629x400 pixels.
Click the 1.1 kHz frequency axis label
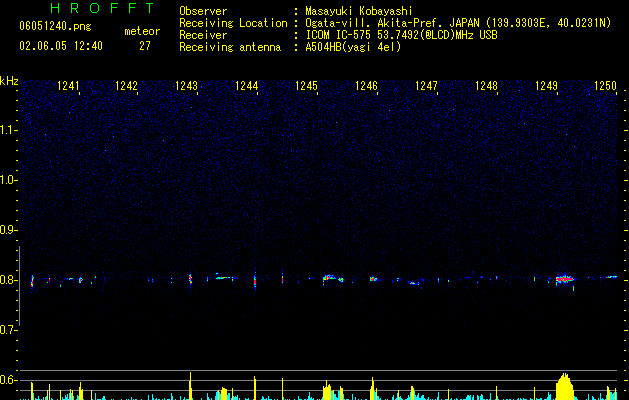coord(8,130)
